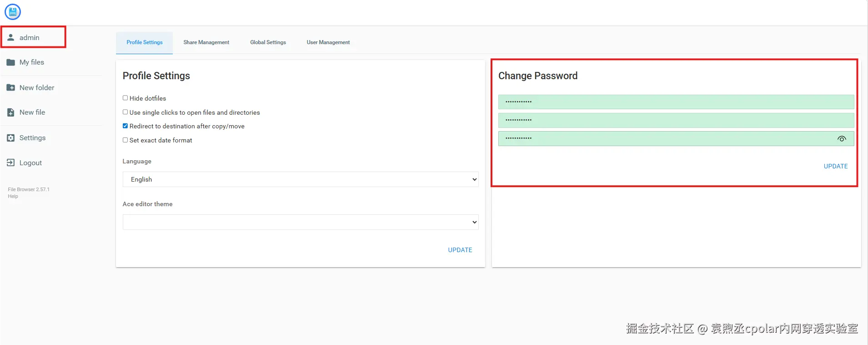Click the first password input field
The height and width of the screenshot is (345, 868).
point(676,102)
